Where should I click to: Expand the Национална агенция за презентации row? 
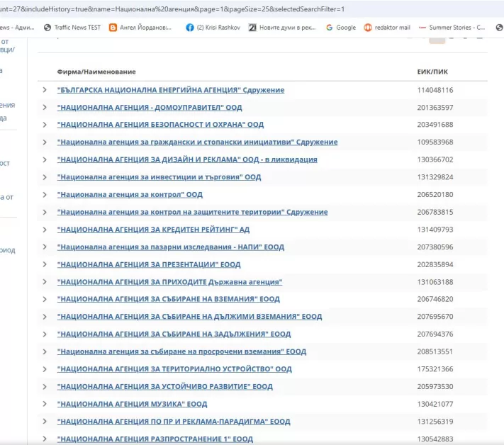tap(45, 264)
